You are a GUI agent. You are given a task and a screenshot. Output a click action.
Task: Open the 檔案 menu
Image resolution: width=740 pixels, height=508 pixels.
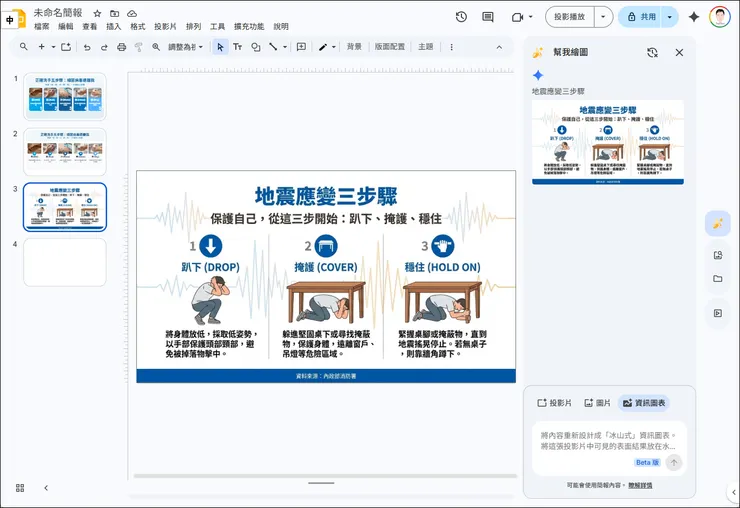click(42, 26)
